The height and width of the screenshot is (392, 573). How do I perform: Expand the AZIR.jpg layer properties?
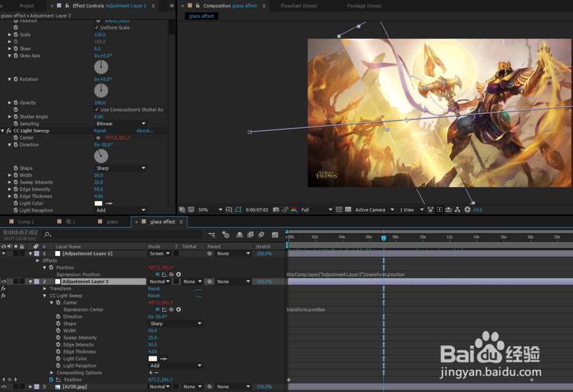(x=31, y=386)
